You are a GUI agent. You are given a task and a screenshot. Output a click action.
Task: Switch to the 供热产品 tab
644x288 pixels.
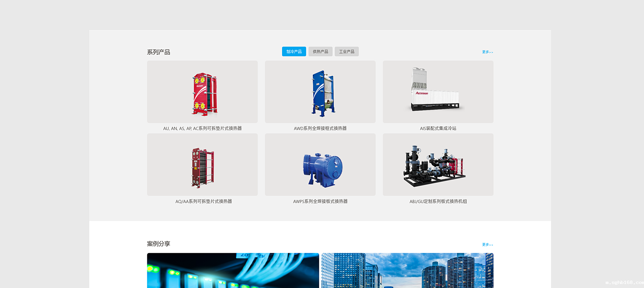click(320, 52)
